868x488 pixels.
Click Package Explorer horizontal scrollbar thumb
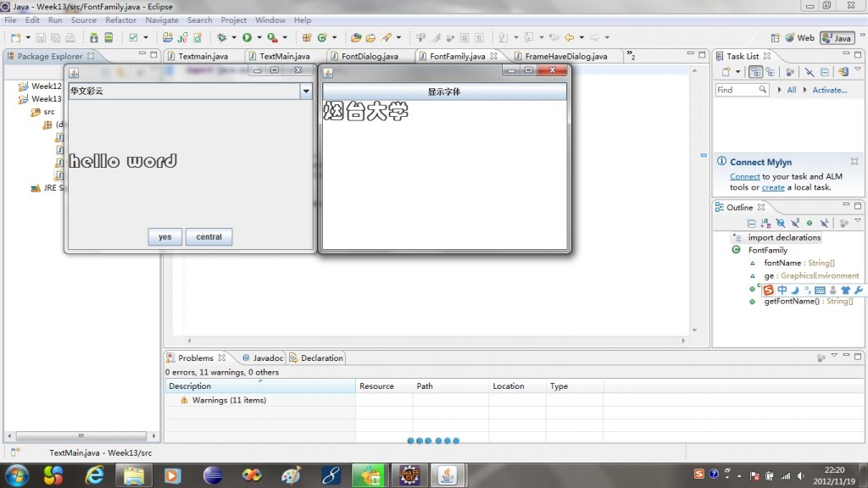(81, 436)
